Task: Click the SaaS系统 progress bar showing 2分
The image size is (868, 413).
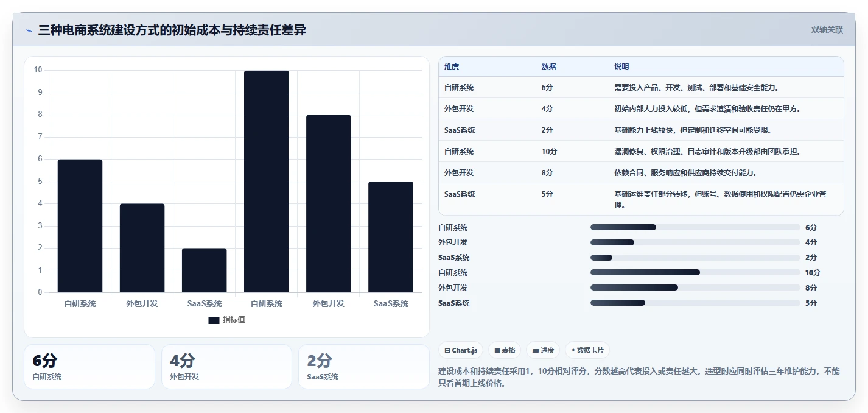Action: point(695,258)
